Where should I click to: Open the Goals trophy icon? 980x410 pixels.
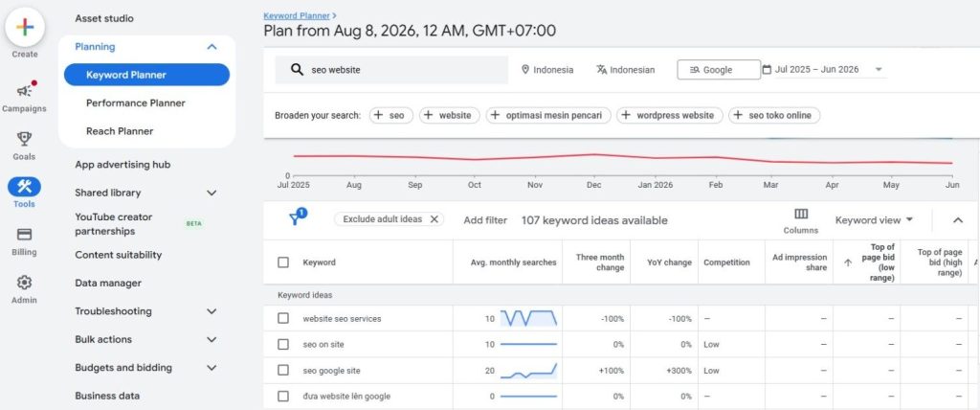tap(24, 139)
